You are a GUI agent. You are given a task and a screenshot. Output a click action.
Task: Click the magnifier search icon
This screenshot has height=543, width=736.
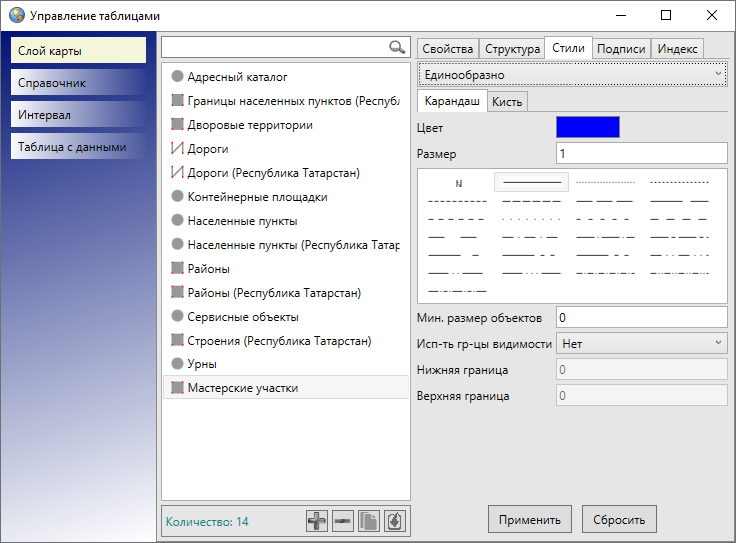click(x=397, y=47)
